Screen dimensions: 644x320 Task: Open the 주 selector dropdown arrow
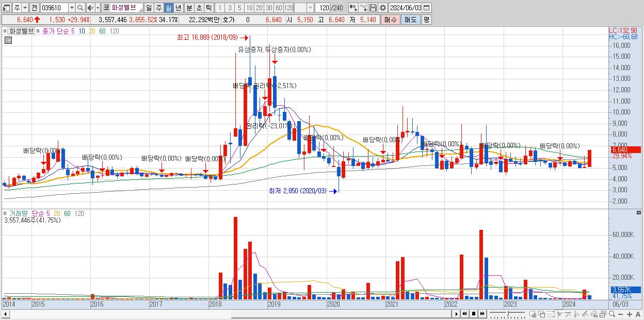pyautogui.click(x=25, y=8)
